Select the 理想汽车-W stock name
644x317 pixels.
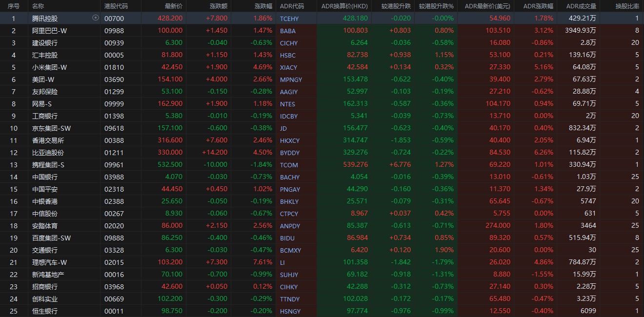(x=49, y=262)
